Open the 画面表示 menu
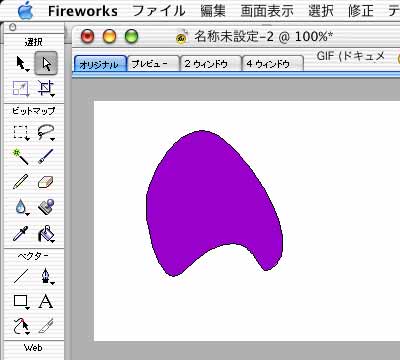400x360 pixels. coord(267,11)
